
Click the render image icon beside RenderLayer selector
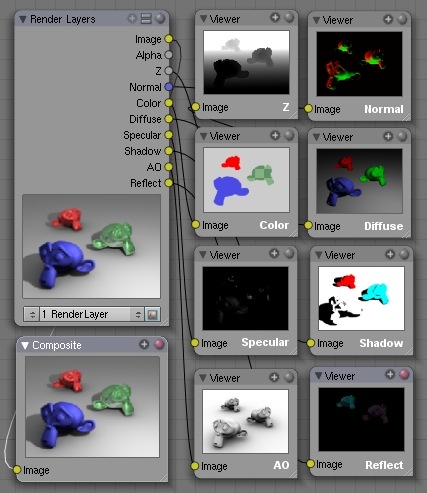click(x=153, y=314)
